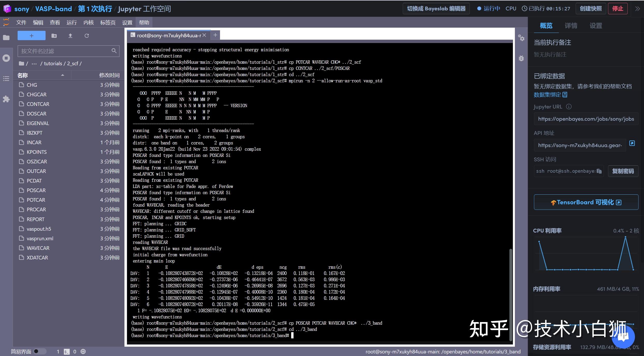
Task: Switch to the 详情 tab
Action: (571, 26)
